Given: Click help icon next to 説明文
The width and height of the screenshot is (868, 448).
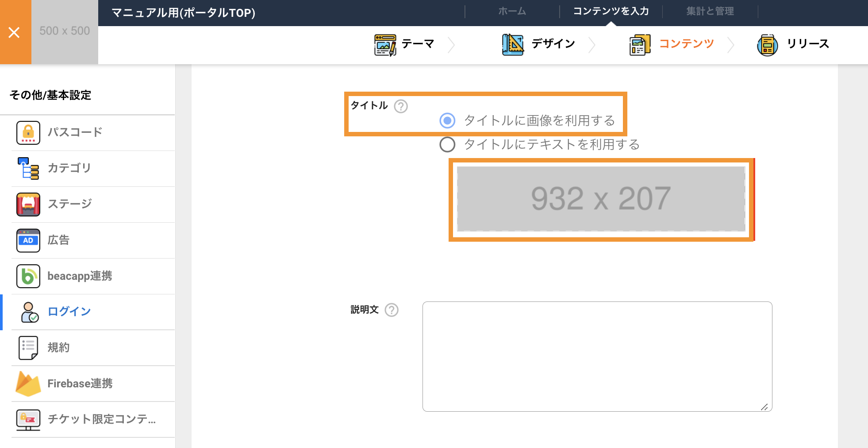Looking at the screenshot, I should tap(392, 310).
